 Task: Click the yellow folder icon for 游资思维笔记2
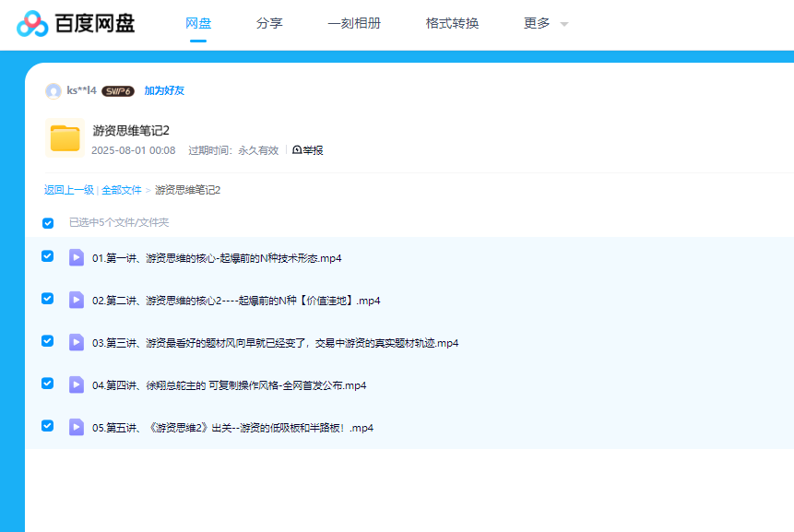coord(65,138)
